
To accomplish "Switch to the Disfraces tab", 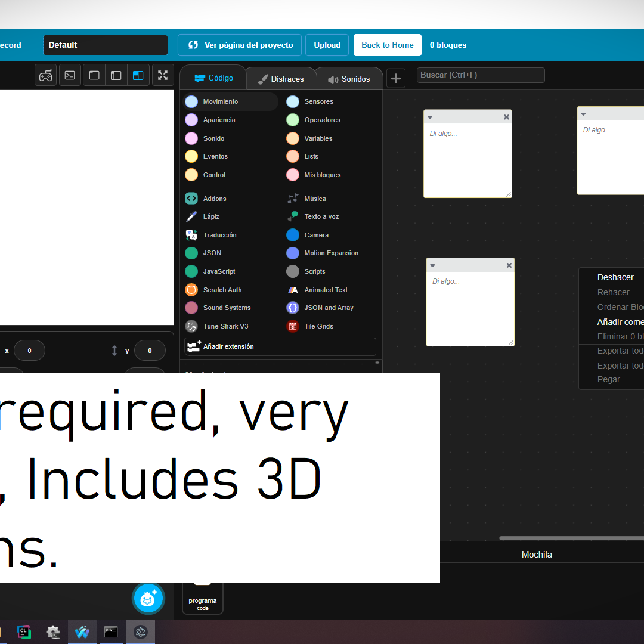I will click(x=281, y=79).
